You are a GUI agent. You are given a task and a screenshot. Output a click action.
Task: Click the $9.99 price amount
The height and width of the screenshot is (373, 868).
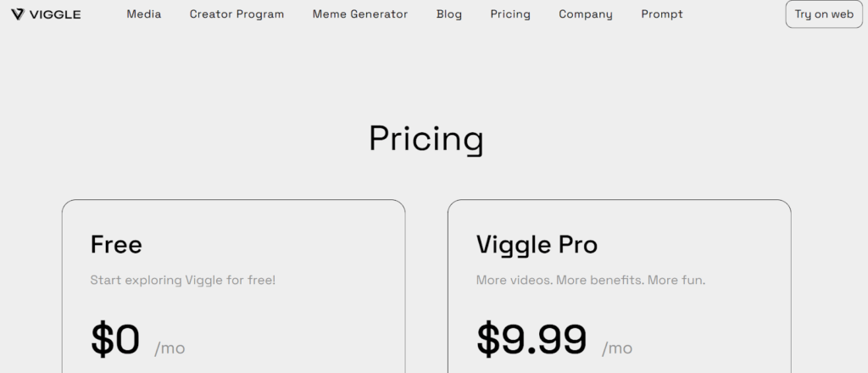point(531,339)
